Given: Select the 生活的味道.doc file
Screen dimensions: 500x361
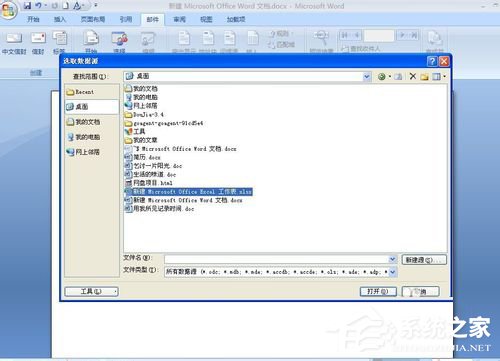Looking at the screenshot, I should [x=150, y=175].
